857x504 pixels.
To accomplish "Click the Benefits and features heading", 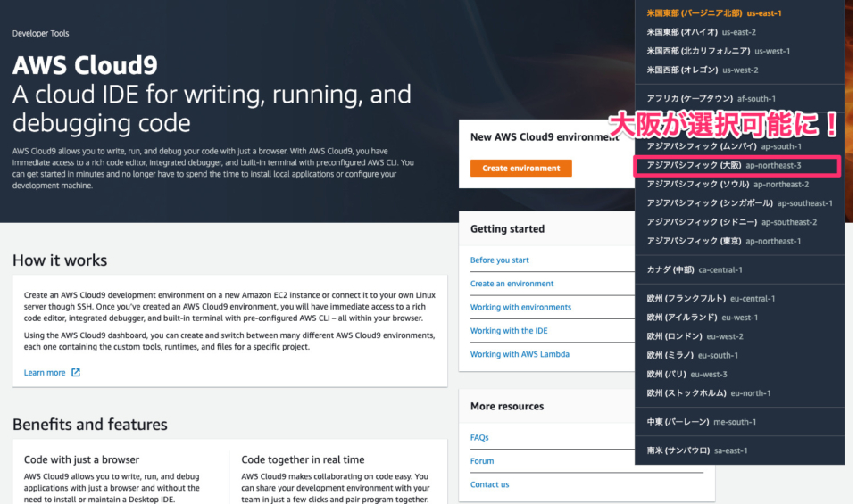I will click(89, 425).
